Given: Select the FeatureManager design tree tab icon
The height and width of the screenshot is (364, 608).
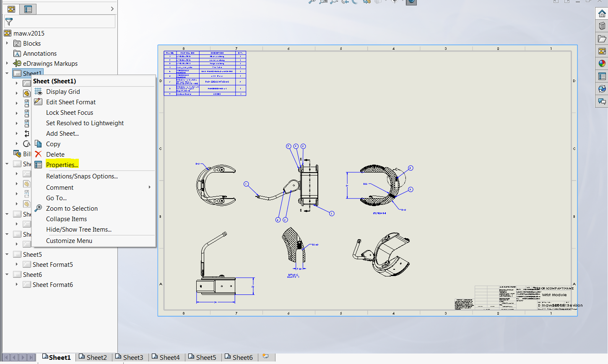Looking at the screenshot, I should click(x=11, y=8).
